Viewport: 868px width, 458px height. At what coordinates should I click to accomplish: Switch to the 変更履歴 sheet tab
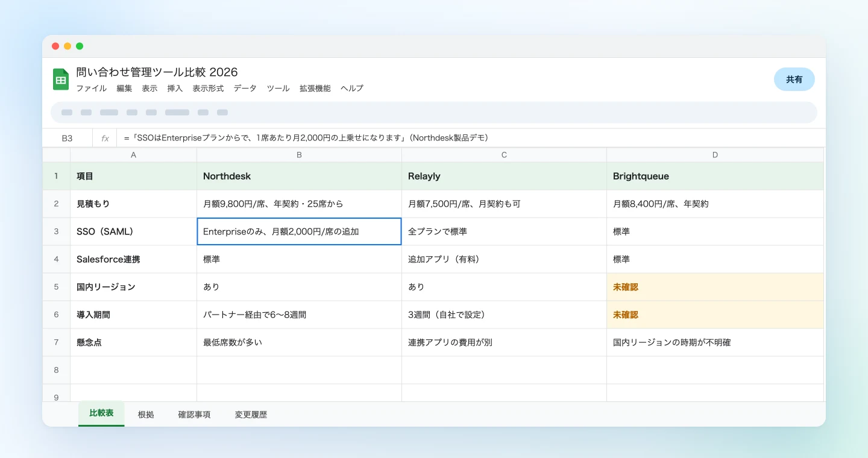(x=251, y=415)
